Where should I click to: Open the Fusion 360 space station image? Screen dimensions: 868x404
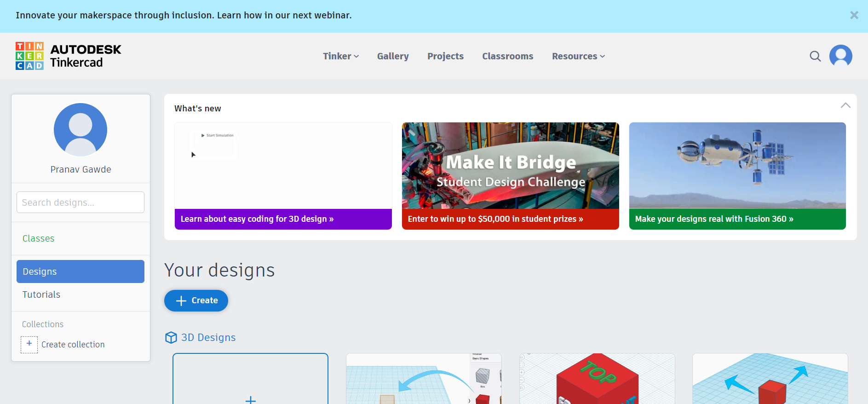737,166
